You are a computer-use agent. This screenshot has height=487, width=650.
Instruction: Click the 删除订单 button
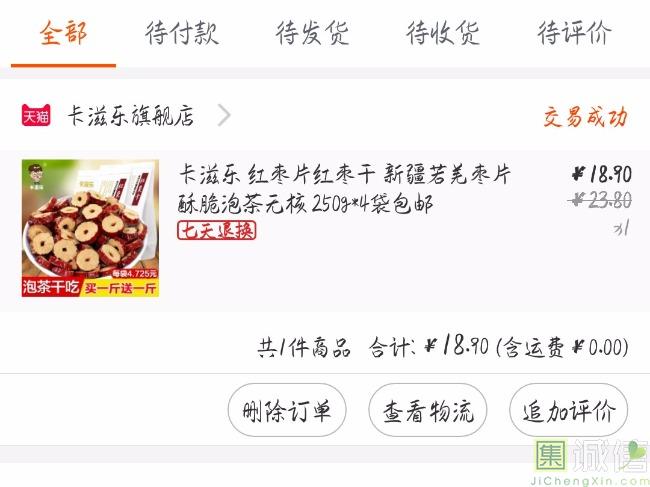(287, 410)
